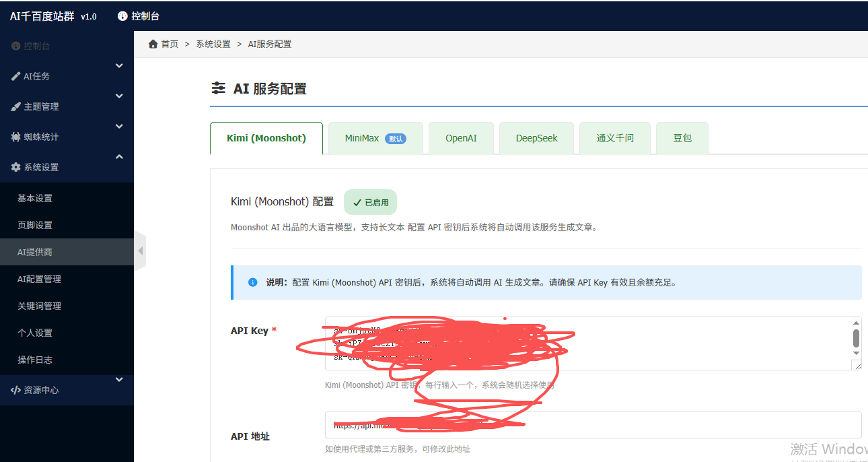
Task: Open the DeepSeek provider tab
Action: tap(536, 137)
